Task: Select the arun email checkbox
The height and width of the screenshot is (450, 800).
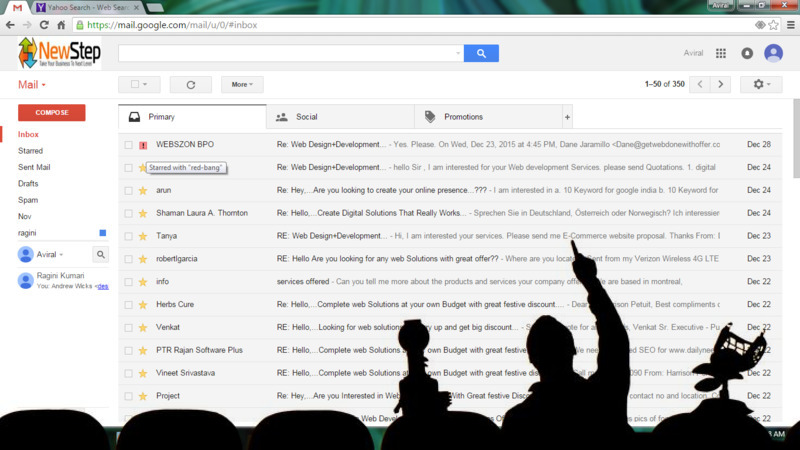Action: point(129,190)
